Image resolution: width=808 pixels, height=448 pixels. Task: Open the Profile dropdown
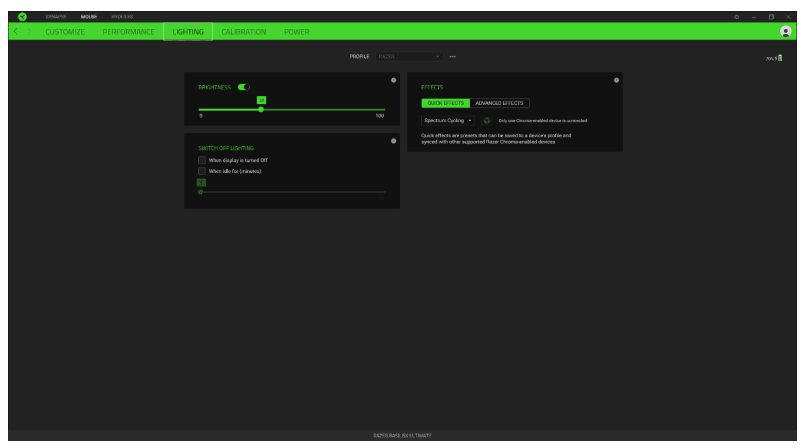pyautogui.click(x=409, y=56)
